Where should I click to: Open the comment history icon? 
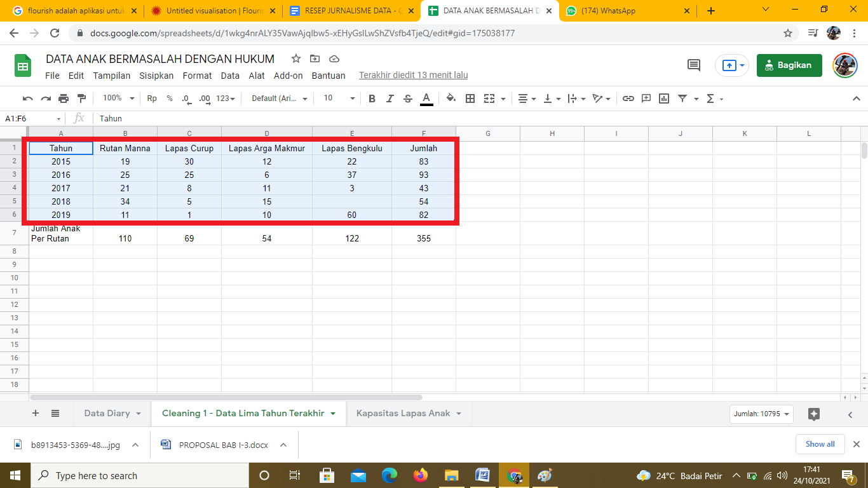(694, 65)
